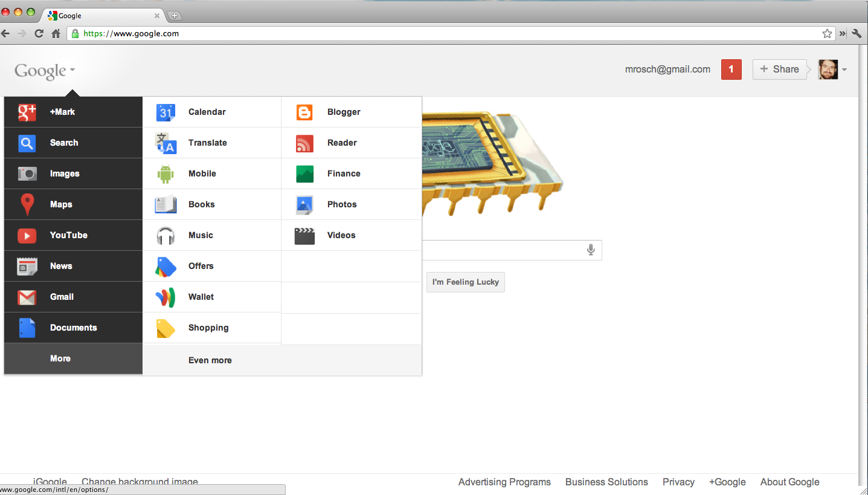Click the Share button
Image resolution: width=868 pixels, height=495 pixels.
coord(780,69)
